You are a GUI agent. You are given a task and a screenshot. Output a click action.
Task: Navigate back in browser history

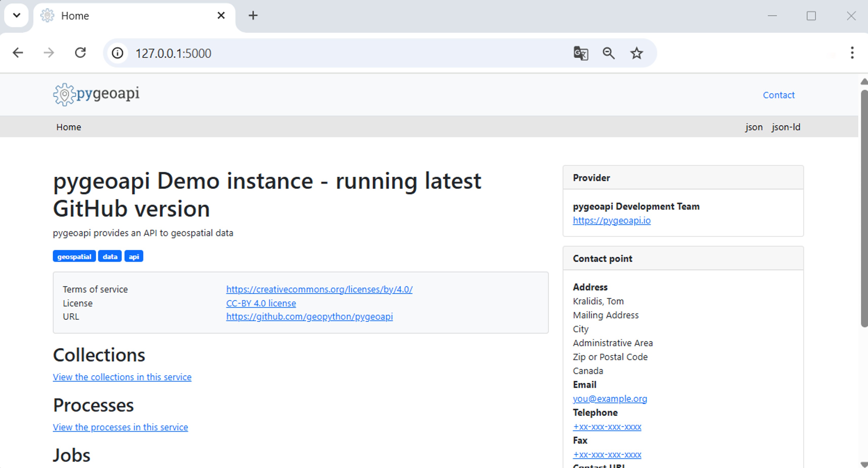coord(18,53)
